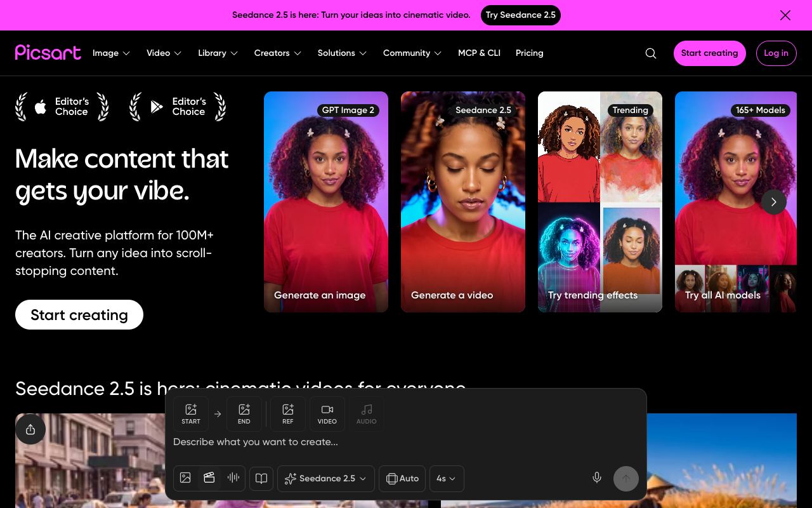
Task: Click the Try Seedance 2.5 banner button
Action: coord(521,15)
